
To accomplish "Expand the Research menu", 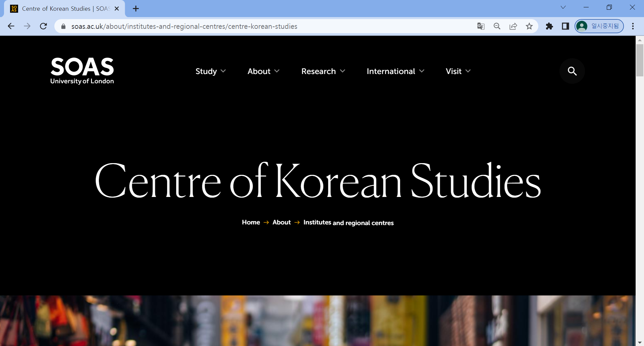I will coord(323,71).
